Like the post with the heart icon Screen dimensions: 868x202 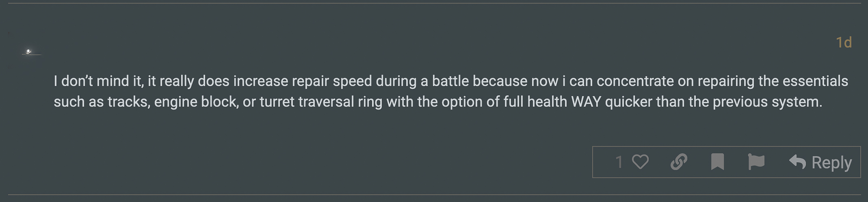(640, 162)
